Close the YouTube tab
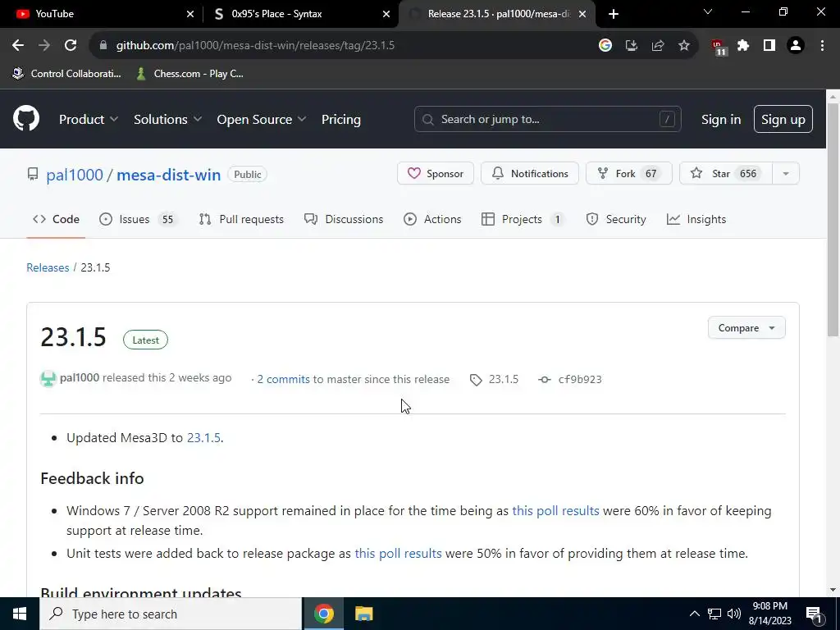This screenshot has height=630, width=840. tap(190, 14)
